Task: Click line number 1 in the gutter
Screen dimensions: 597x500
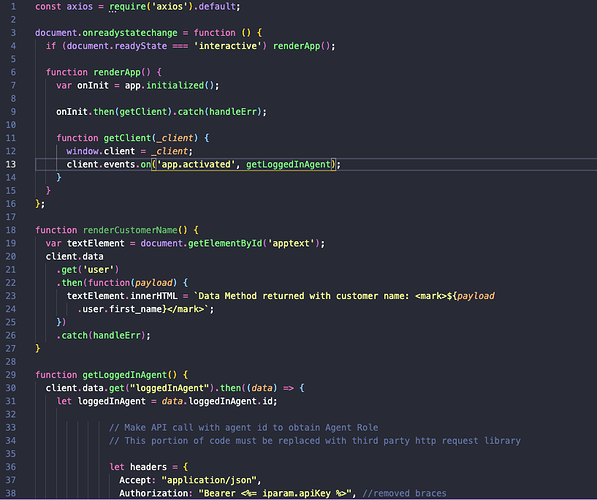Action: (x=13, y=6)
